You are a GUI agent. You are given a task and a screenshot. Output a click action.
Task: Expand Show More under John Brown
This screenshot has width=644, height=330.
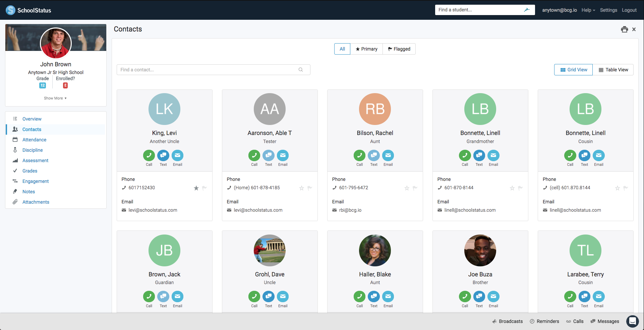(55, 98)
